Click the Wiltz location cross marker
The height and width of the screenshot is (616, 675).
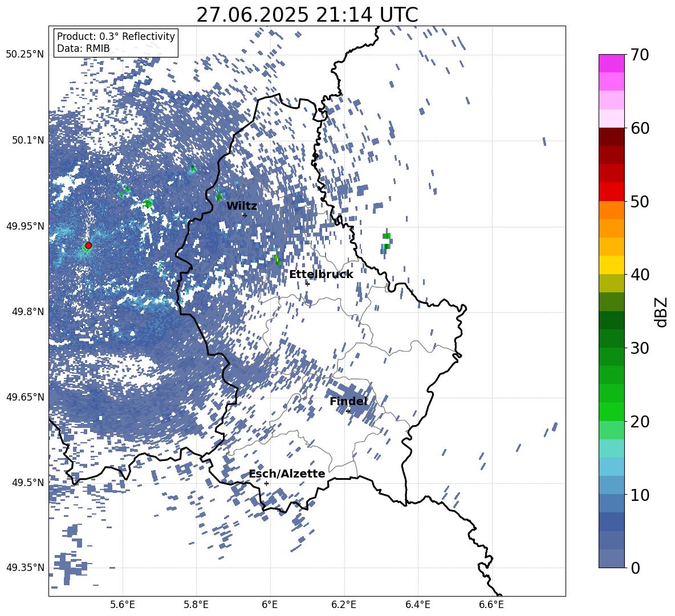[245, 215]
